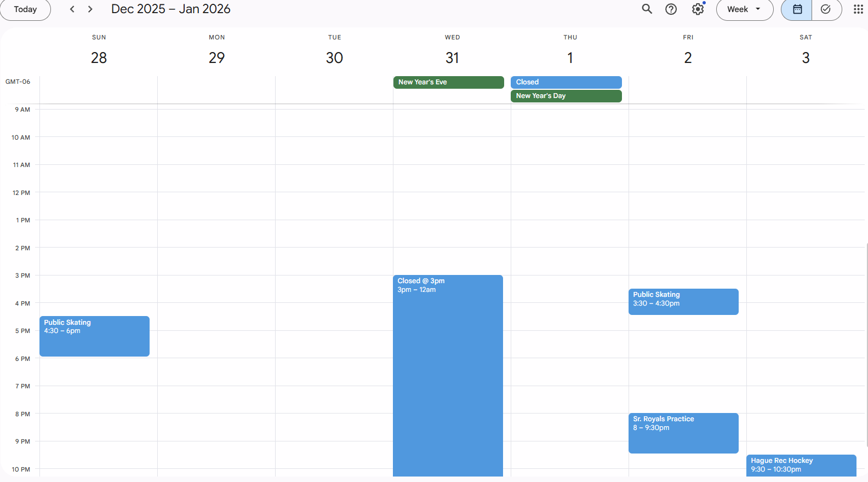Open the New Year's Day event
This screenshot has width=868, height=482.
pyautogui.click(x=566, y=96)
